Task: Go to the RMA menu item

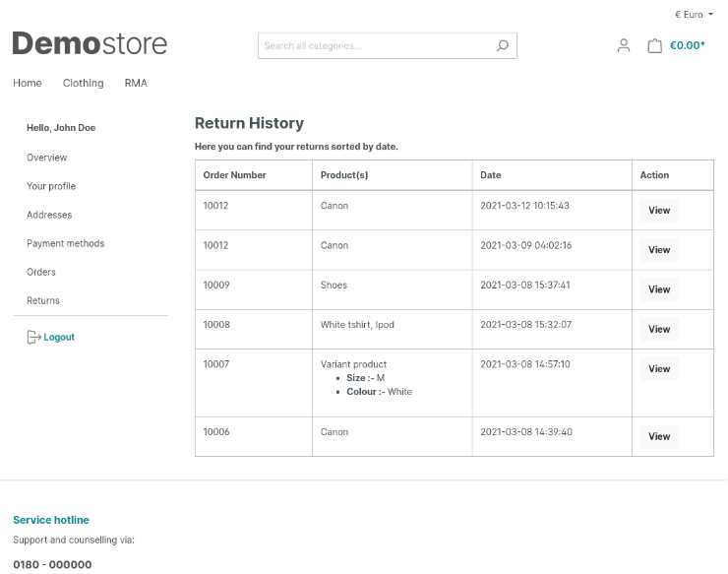Action: click(x=136, y=83)
